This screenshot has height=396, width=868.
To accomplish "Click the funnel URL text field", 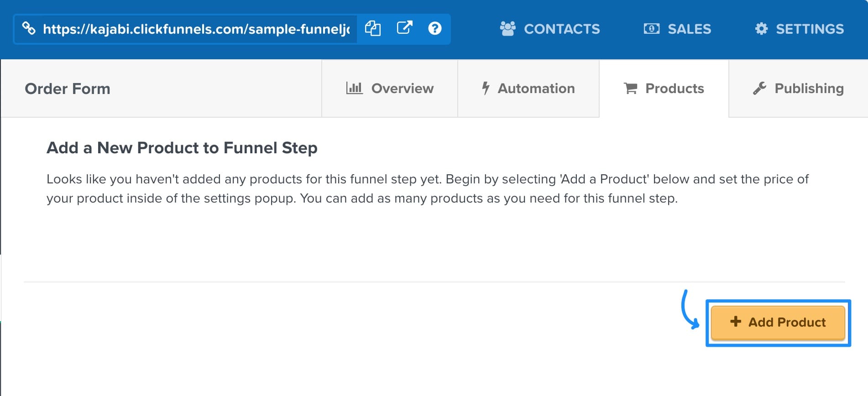I will (196, 29).
